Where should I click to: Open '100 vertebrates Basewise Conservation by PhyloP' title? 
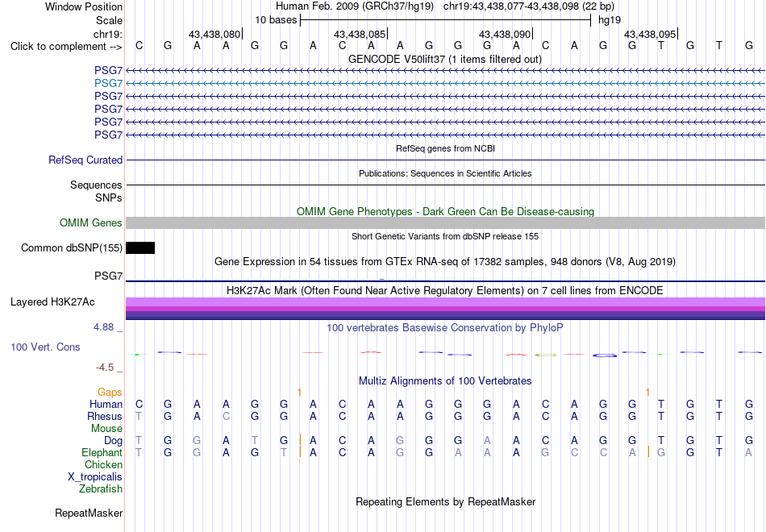pos(445,327)
